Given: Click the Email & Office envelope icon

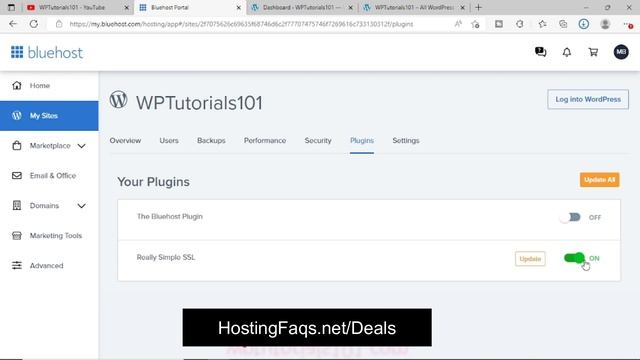Looking at the screenshot, I should pyautogui.click(x=17, y=176).
